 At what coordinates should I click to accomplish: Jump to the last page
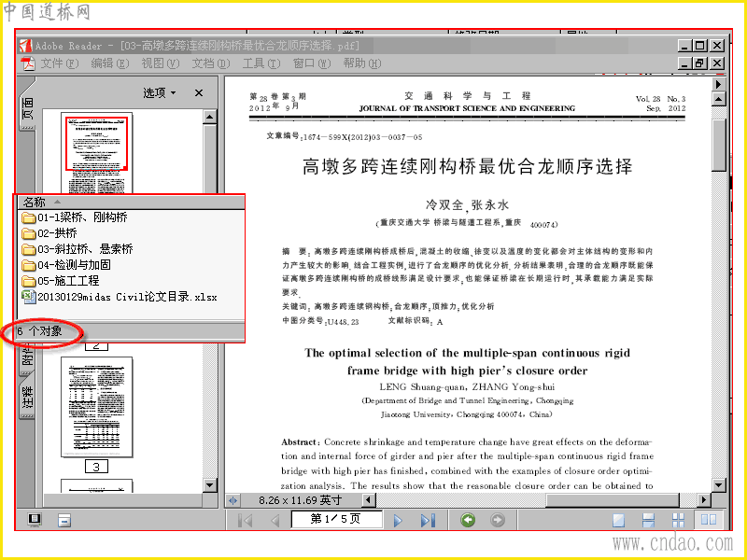click(x=428, y=520)
